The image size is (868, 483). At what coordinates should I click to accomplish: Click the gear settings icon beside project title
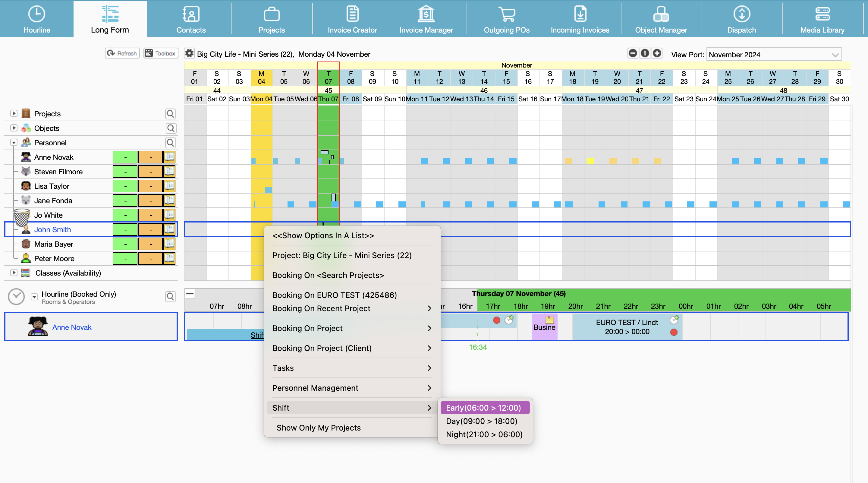pos(189,53)
